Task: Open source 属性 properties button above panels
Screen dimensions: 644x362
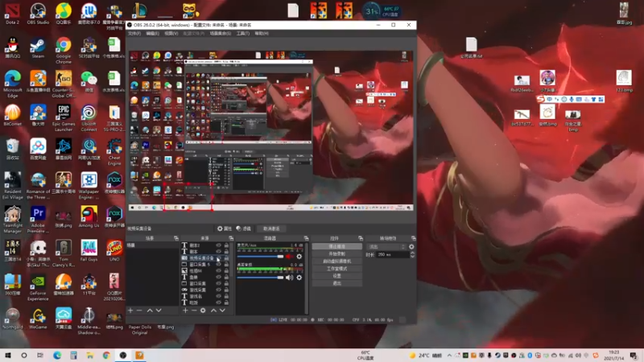Action: (x=225, y=228)
